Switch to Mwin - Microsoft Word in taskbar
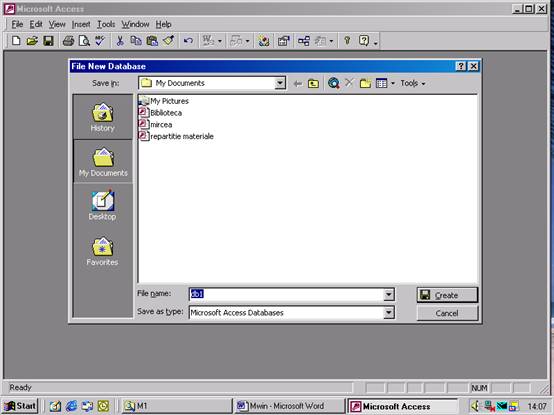The width and height of the screenshot is (554, 415). (x=288, y=406)
